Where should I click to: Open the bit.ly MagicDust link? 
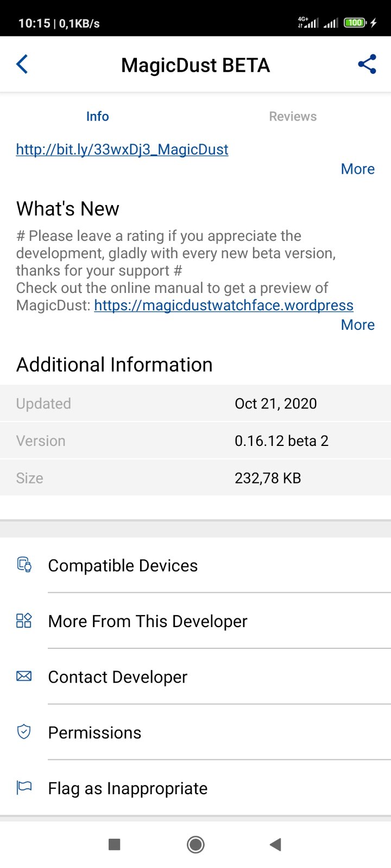(x=122, y=150)
